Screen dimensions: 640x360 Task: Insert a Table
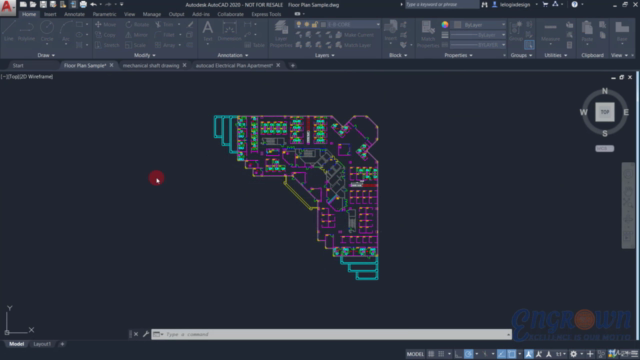coord(254,45)
